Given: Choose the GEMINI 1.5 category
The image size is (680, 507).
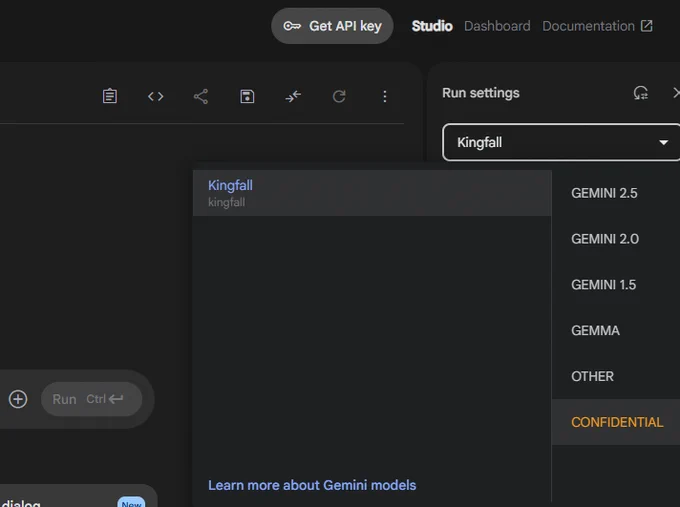Looking at the screenshot, I should tap(616, 285).
